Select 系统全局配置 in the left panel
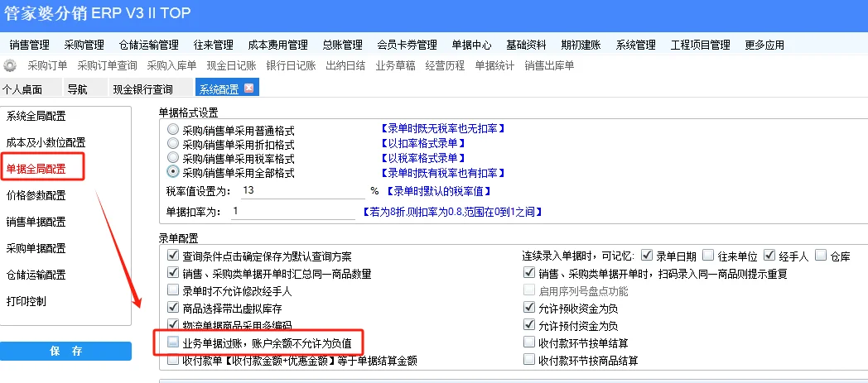 coord(36,117)
